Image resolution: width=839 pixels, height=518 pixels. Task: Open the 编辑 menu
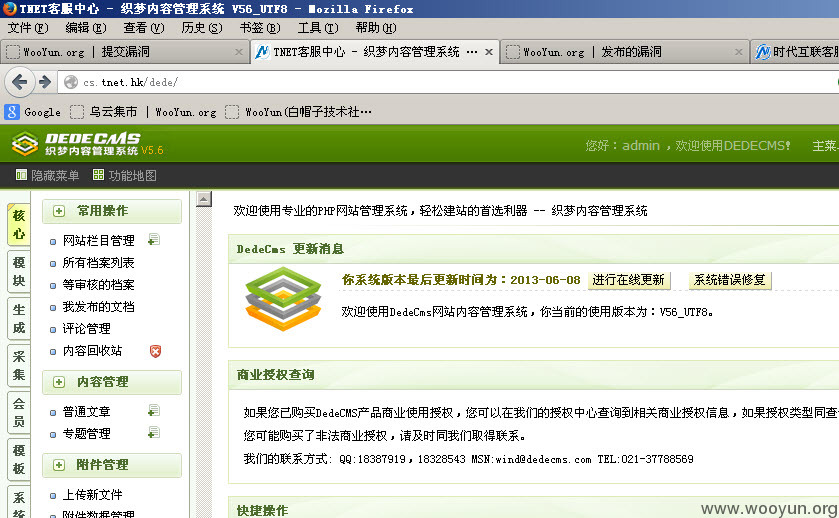coord(86,28)
